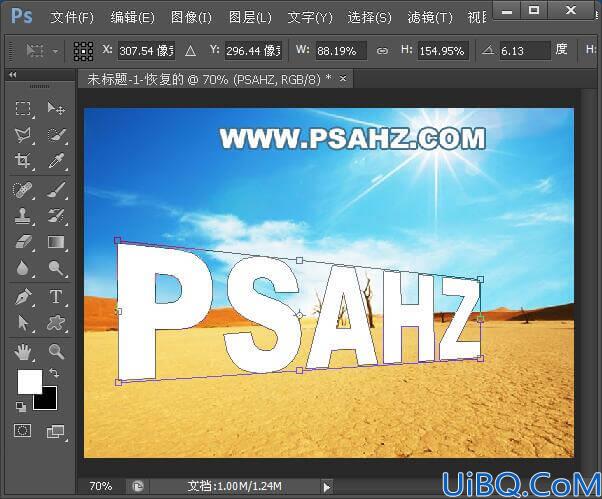Screen dimensions: 602x499
Task: Select the Pen tool
Action: tap(23, 297)
